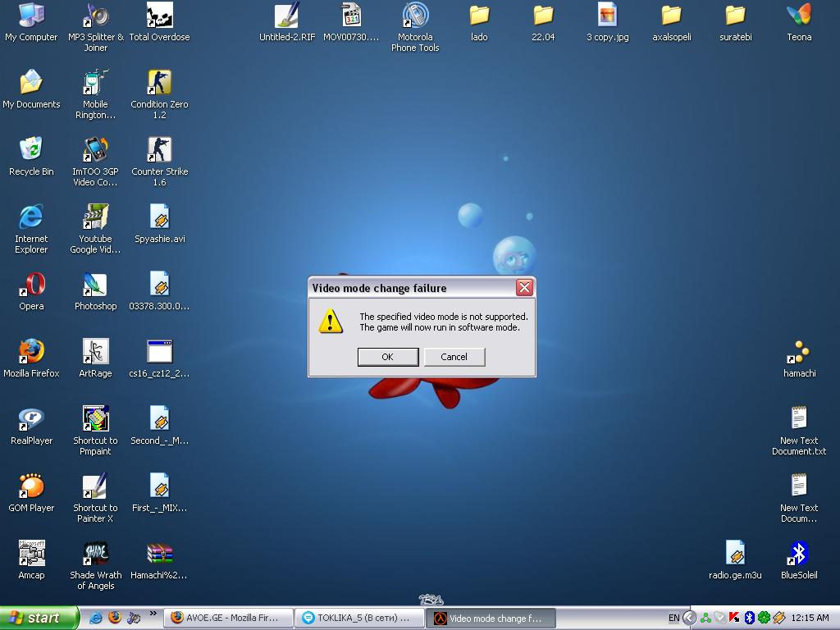Click OK in the video mode dialog
Image resolution: width=840 pixels, height=630 pixels.
(388, 357)
